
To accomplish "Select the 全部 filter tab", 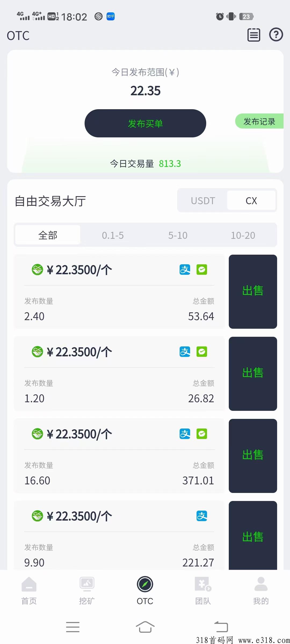I will click(x=48, y=235).
